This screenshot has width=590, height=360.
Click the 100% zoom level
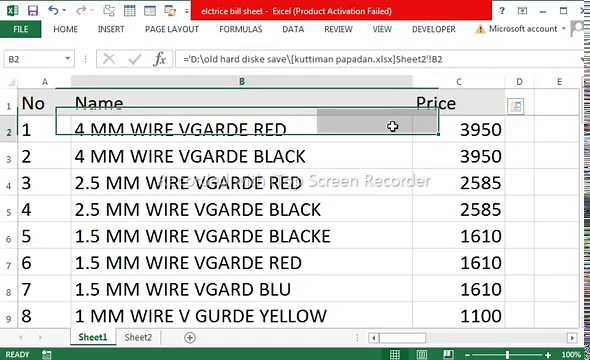click(570, 354)
